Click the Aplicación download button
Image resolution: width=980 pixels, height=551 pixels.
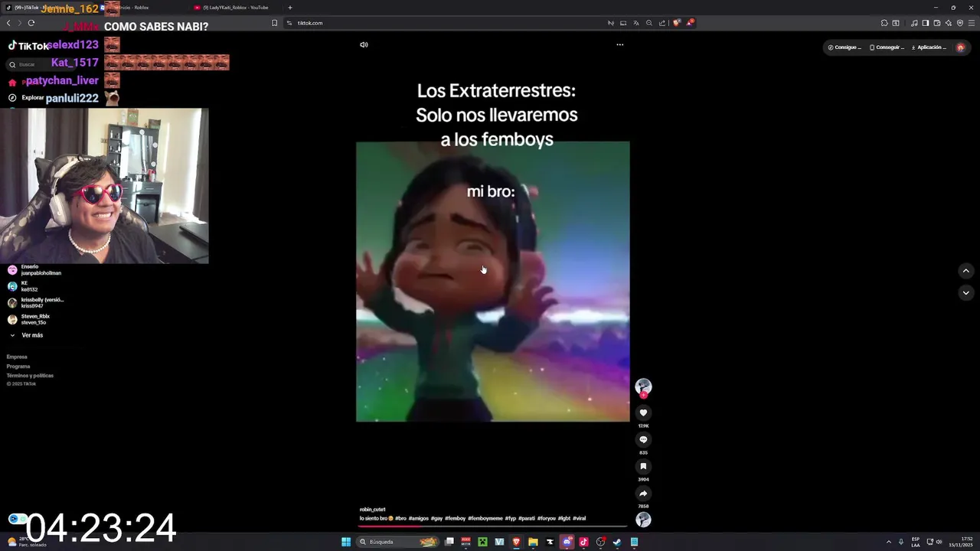coord(929,47)
